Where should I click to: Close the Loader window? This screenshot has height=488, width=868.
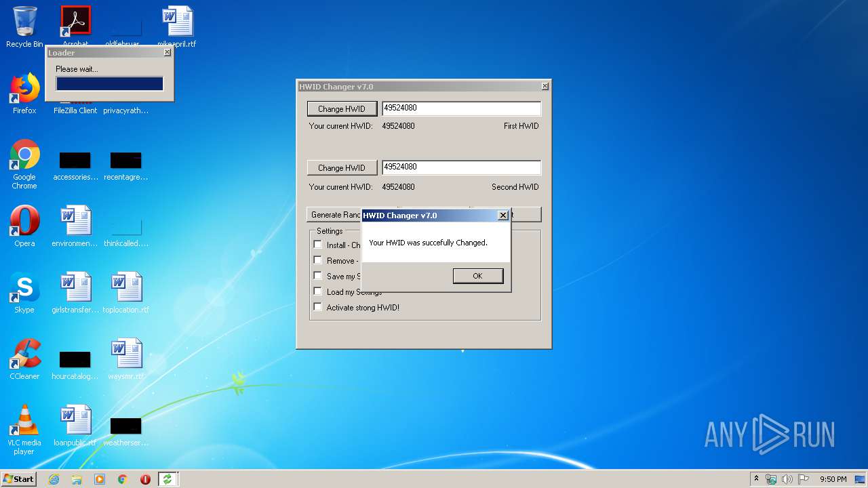[x=167, y=52]
